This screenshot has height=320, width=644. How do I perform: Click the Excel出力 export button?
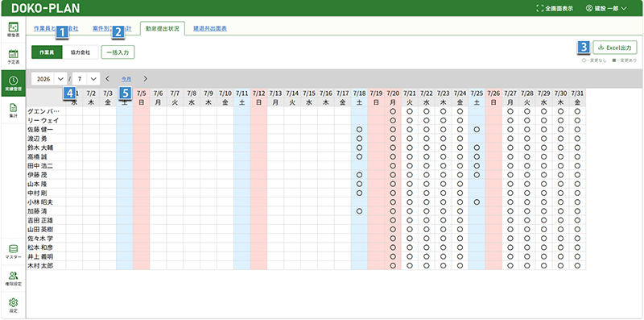point(615,48)
